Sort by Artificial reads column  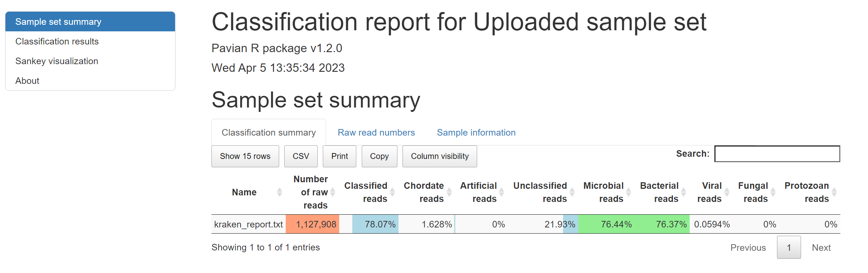pos(502,192)
